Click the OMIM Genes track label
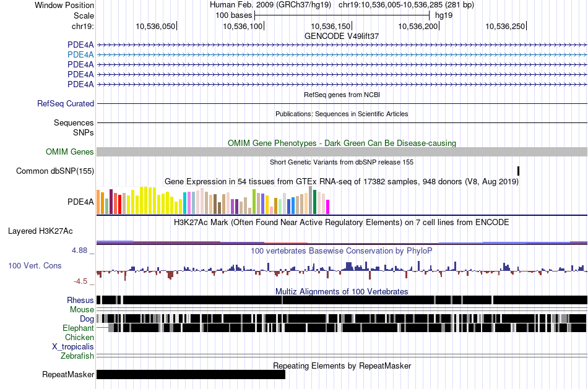The height and width of the screenshot is (389, 588). [69, 152]
